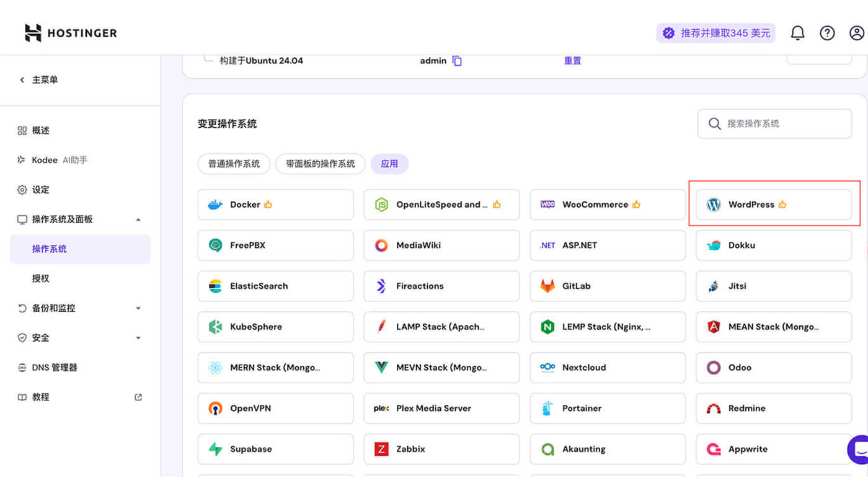Screen dimensions: 868x496
Task: Choose the Supabase app
Action: pyautogui.click(x=275, y=449)
